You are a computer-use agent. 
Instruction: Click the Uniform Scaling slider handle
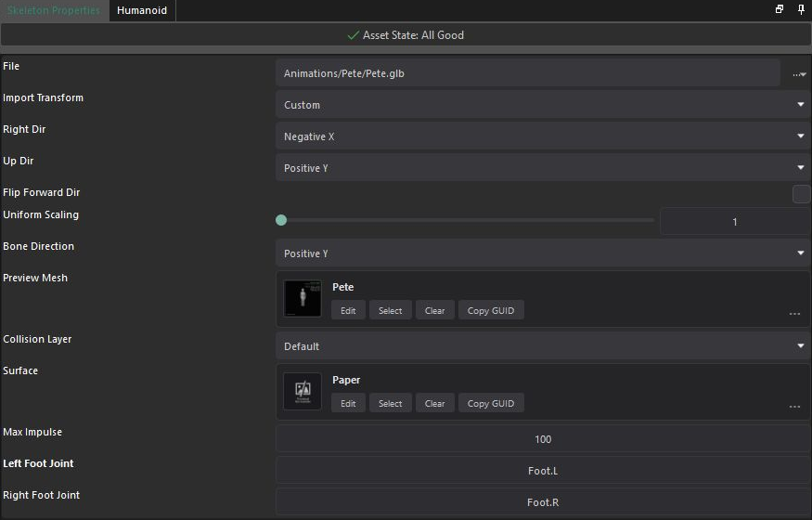point(281,220)
